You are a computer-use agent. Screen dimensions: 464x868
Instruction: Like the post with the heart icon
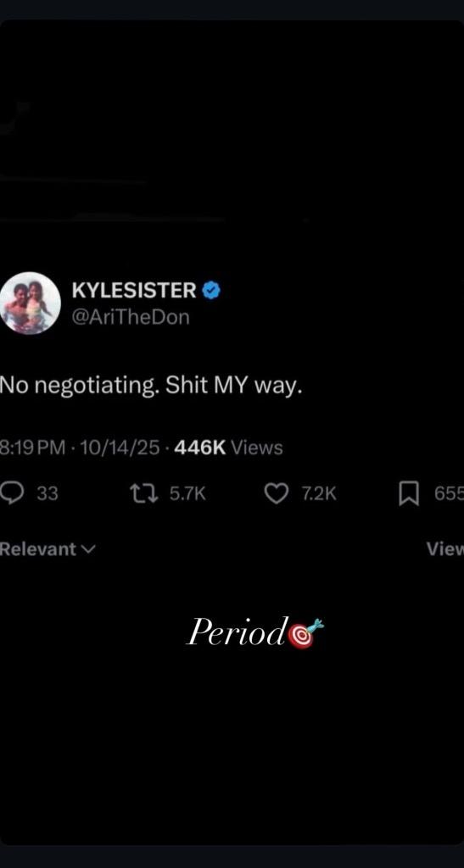pos(277,493)
